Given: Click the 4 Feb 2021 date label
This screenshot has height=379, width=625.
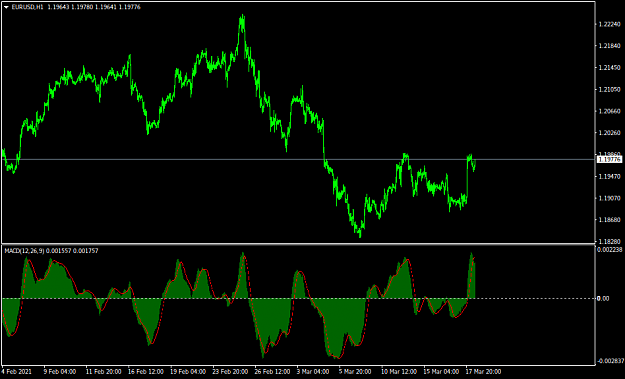Looking at the screenshot, I should click(x=16, y=372).
